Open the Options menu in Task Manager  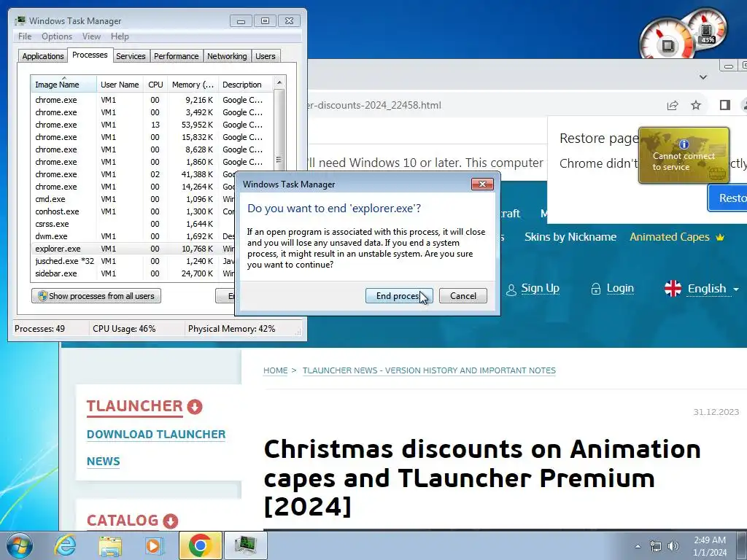click(x=57, y=36)
